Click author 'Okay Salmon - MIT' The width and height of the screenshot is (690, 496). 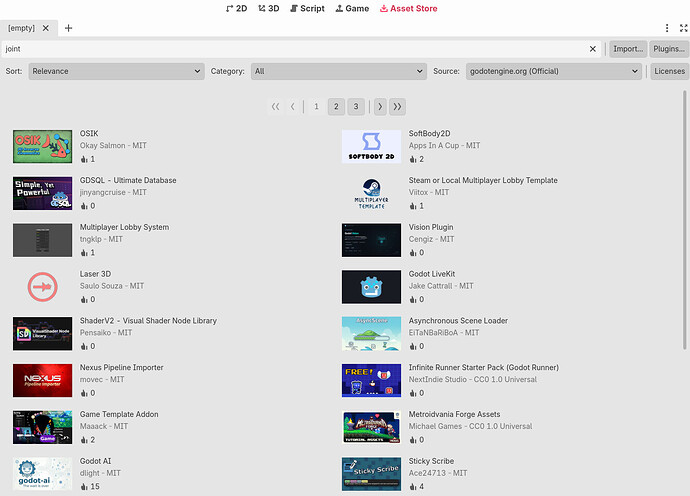click(113, 146)
